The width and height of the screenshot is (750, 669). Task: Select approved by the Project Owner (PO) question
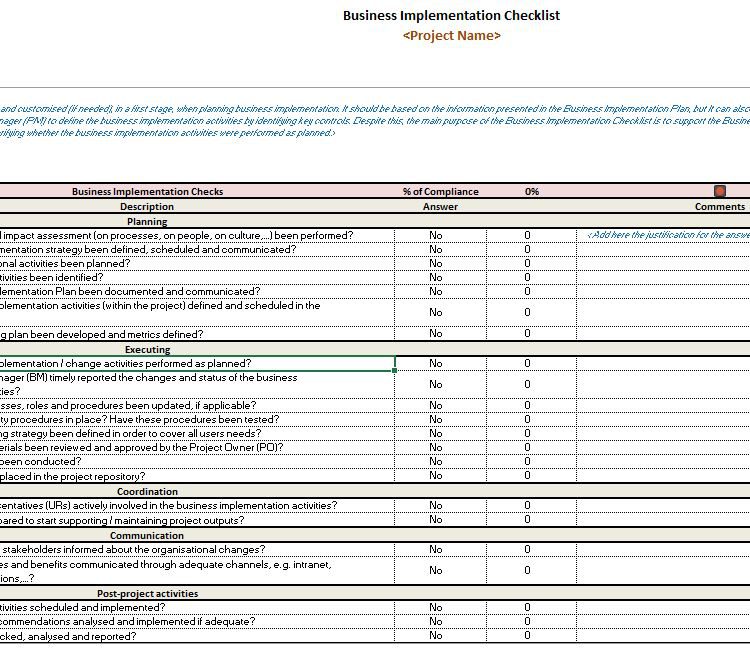(x=197, y=447)
